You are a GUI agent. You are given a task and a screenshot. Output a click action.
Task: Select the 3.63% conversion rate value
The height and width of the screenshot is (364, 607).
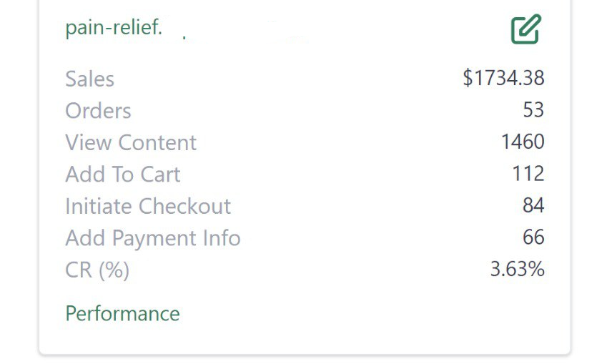pos(517,270)
